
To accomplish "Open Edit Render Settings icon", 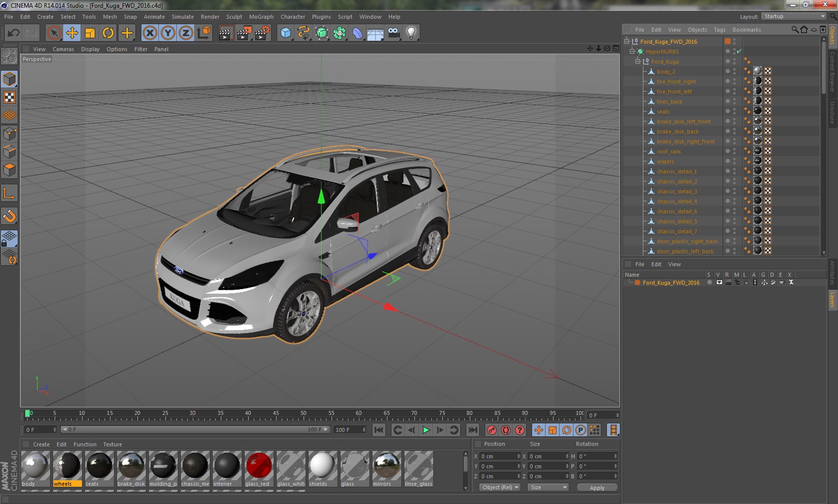I will (x=262, y=33).
